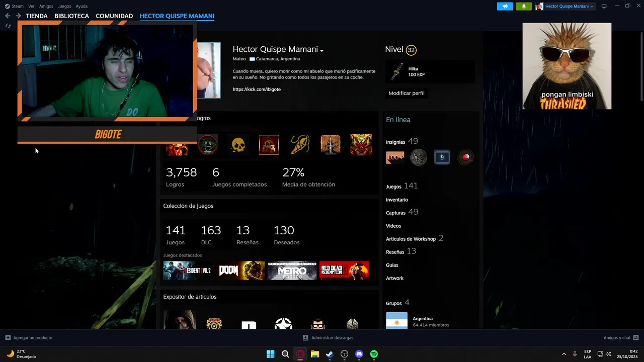The image size is (644, 362).
Task: Switch to Big Picture mode icon
Action: pyautogui.click(x=604, y=6)
